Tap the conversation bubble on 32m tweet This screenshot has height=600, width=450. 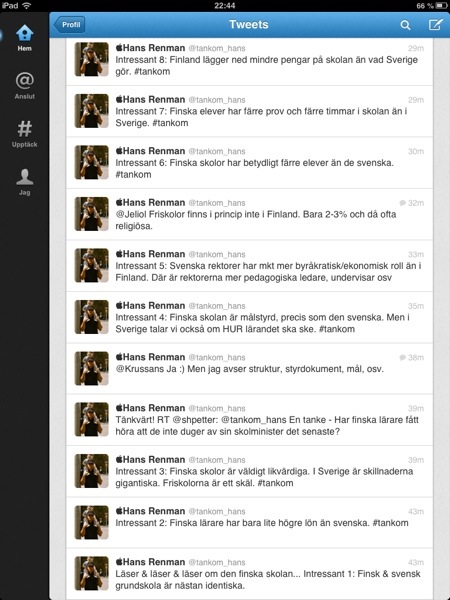[402, 203]
